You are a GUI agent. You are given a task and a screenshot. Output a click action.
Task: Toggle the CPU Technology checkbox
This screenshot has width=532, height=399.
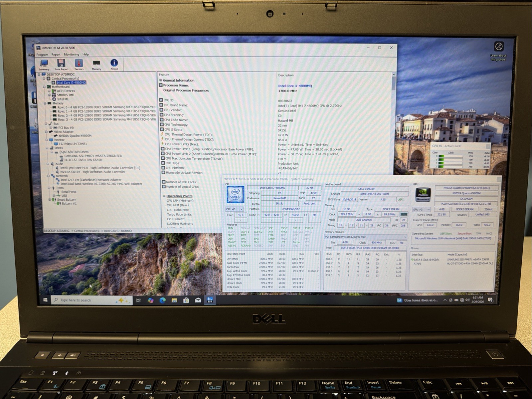(x=162, y=125)
